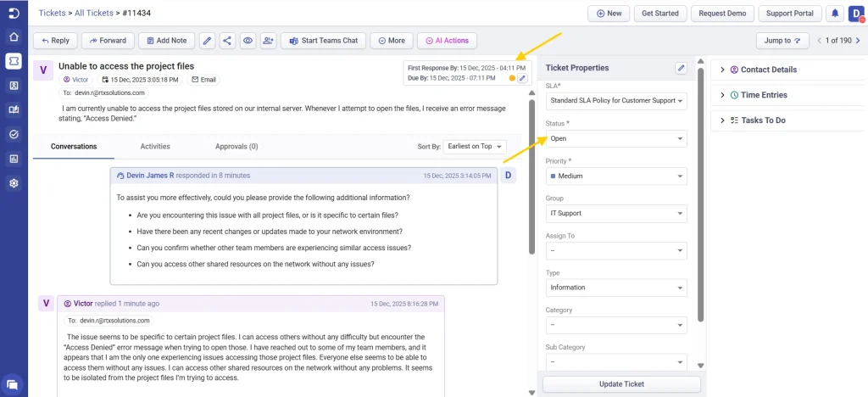This screenshot has height=397, width=868.
Task: Open the chat widget icon at bottom left
Action: click(12, 384)
